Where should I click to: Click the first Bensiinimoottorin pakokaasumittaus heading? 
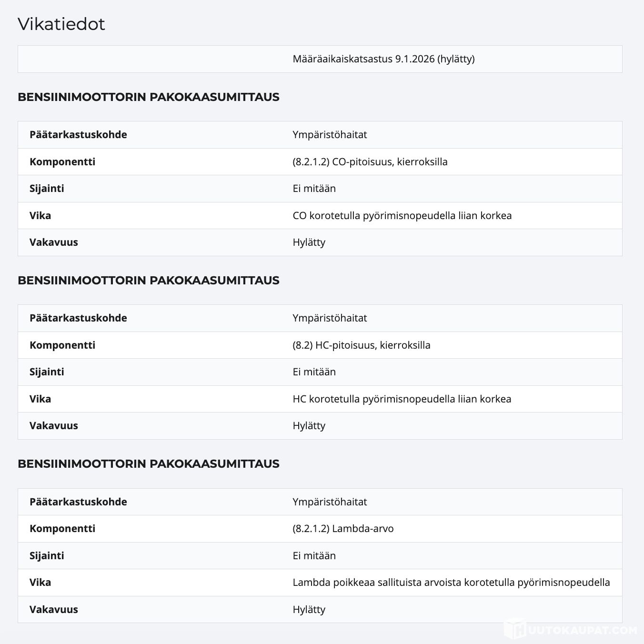148,97
